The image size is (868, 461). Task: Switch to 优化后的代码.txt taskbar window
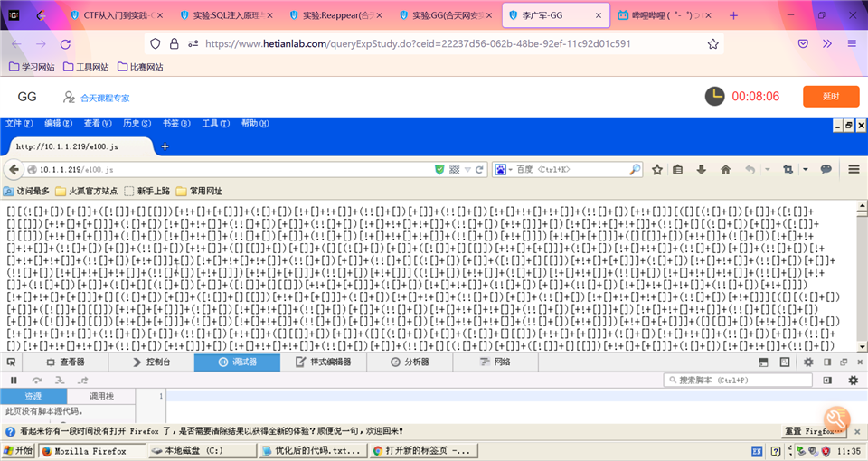pyautogui.click(x=314, y=451)
